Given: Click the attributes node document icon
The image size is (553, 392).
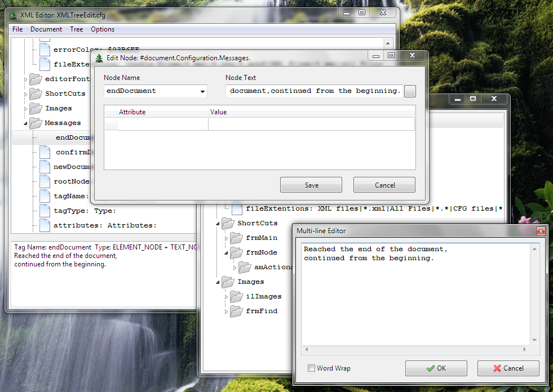Looking at the screenshot, I should click(x=45, y=225).
